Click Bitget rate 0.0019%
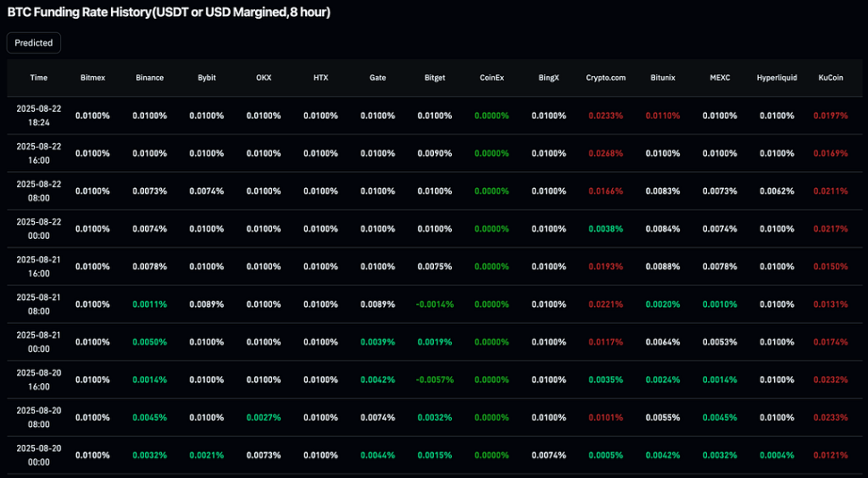868x478 pixels. point(435,342)
